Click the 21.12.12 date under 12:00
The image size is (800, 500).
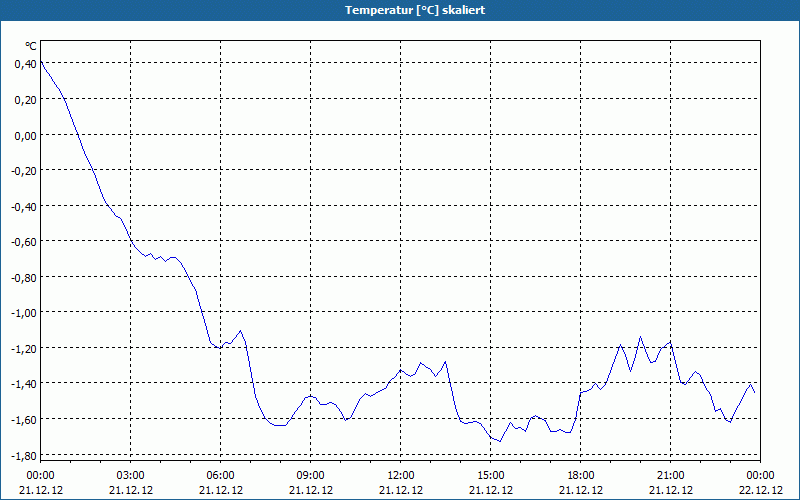click(401, 490)
